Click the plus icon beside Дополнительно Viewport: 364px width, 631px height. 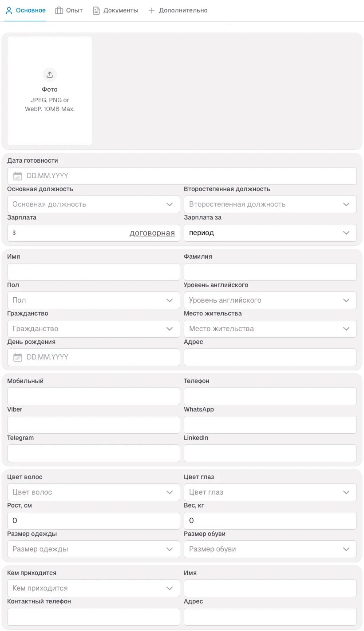[x=152, y=10]
